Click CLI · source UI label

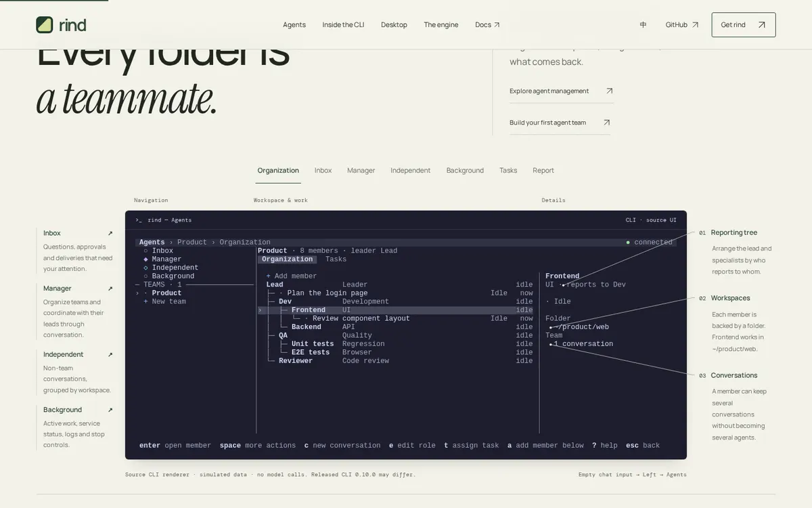point(651,220)
